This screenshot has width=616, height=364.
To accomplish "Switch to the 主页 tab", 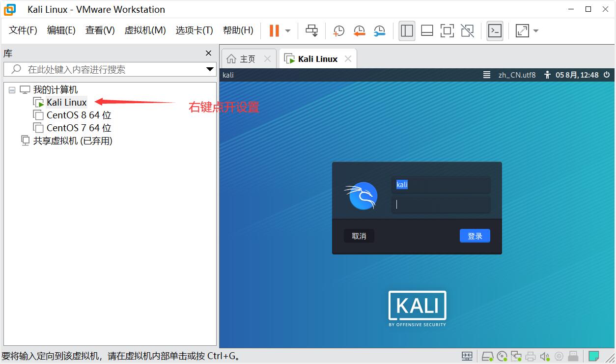I will click(246, 58).
